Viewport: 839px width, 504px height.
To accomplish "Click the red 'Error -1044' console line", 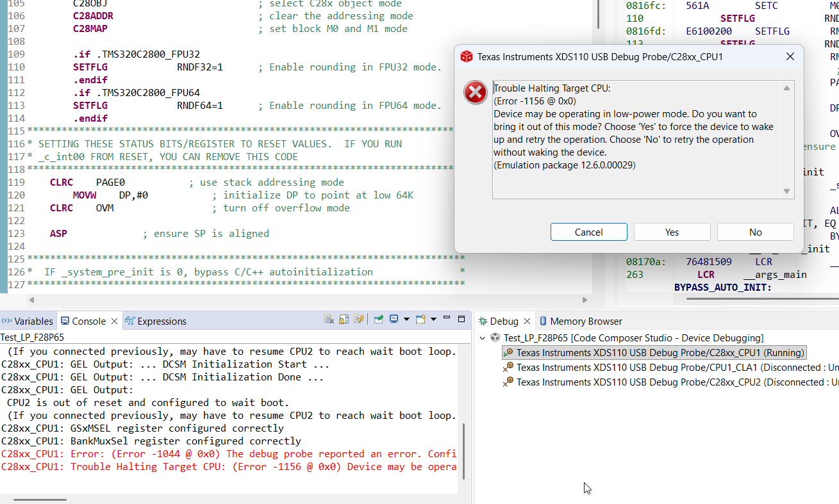I will (x=229, y=453).
